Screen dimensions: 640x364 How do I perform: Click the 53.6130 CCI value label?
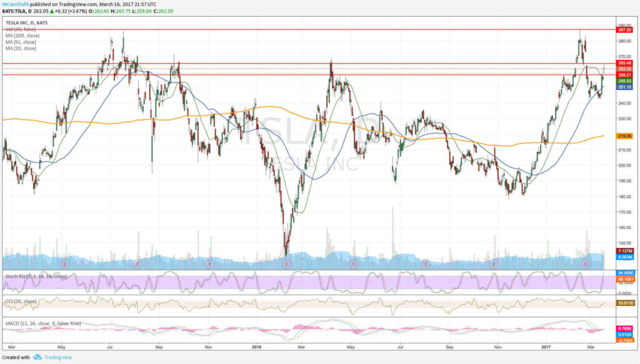pos(625,303)
